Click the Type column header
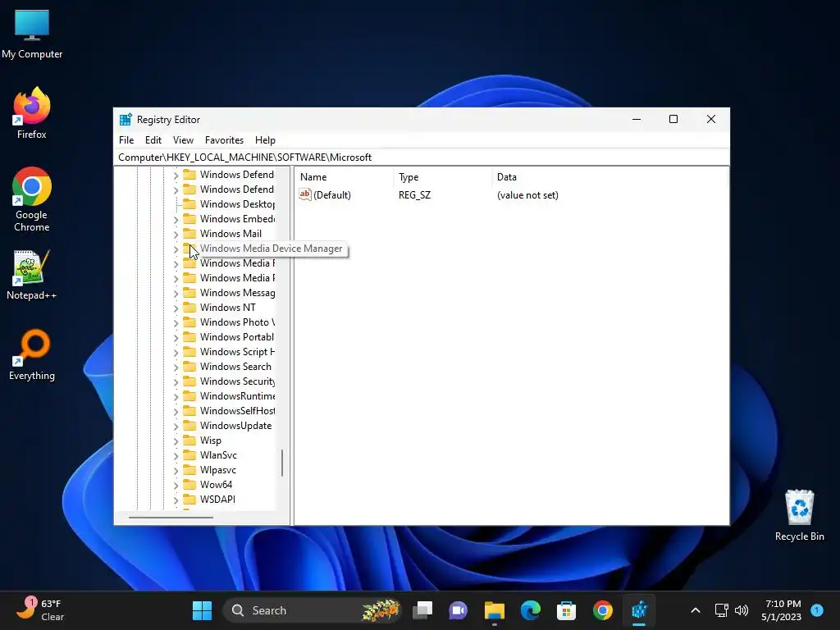The height and width of the screenshot is (630, 840). tap(442, 177)
